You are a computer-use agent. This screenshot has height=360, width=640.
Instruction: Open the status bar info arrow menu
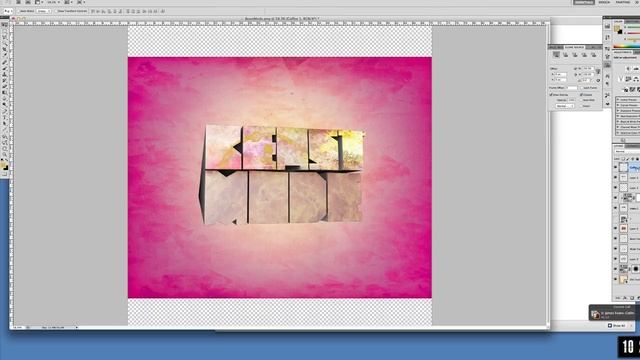click(77, 327)
